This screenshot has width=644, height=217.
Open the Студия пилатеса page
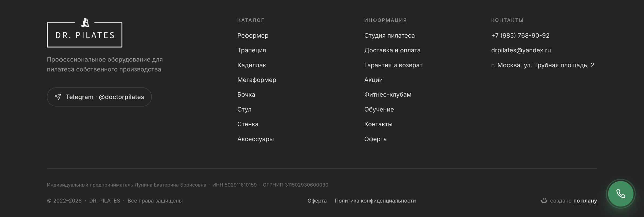click(x=389, y=35)
